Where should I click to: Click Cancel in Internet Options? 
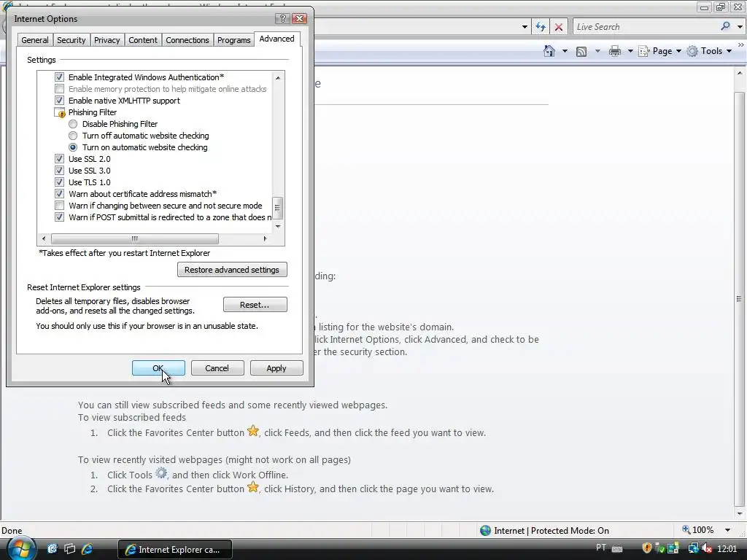[217, 368]
